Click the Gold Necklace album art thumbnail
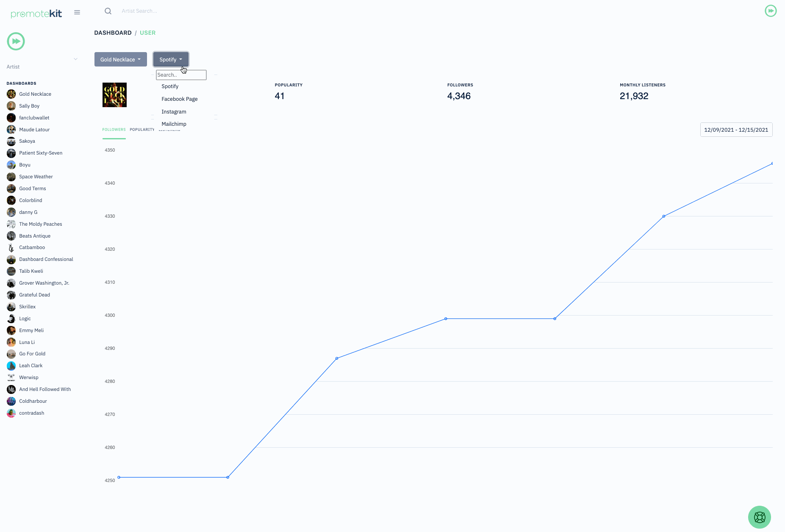Screen dimensions: 785x532 pos(115,95)
